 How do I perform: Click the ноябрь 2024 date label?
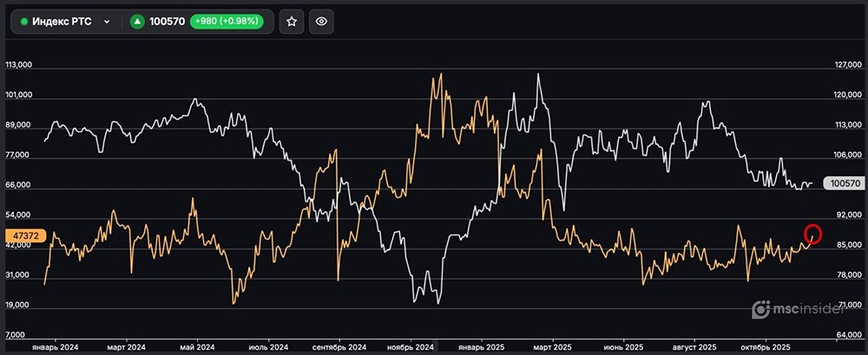411,347
